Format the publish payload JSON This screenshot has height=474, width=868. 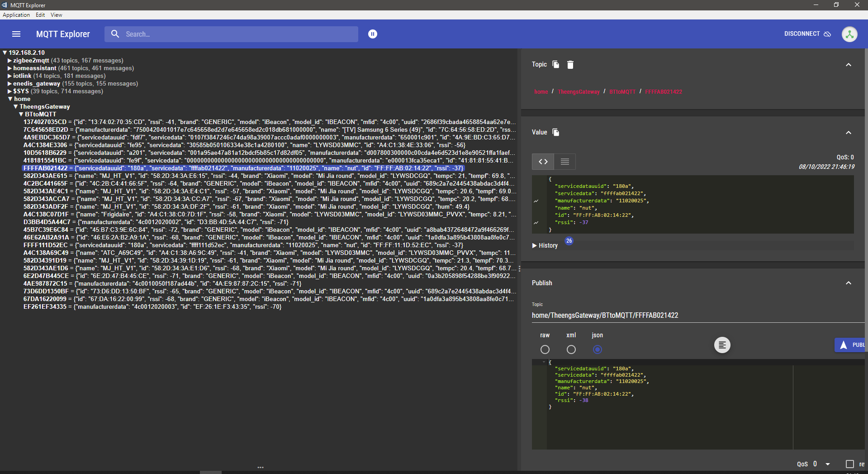point(722,345)
